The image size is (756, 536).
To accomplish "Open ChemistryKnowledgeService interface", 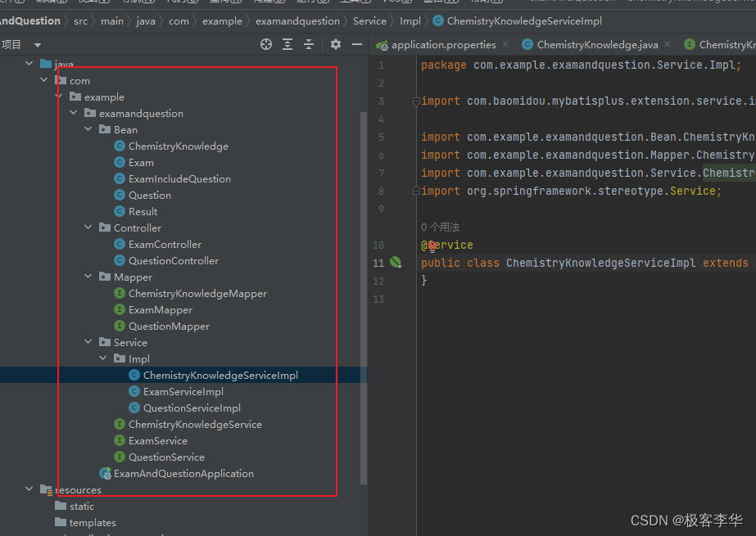I will pyautogui.click(x=195, y=425).
